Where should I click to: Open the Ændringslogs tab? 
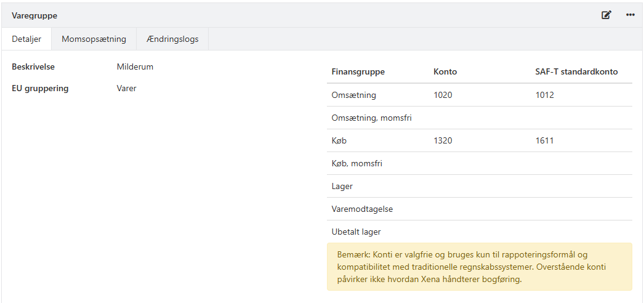click(172, 39)
